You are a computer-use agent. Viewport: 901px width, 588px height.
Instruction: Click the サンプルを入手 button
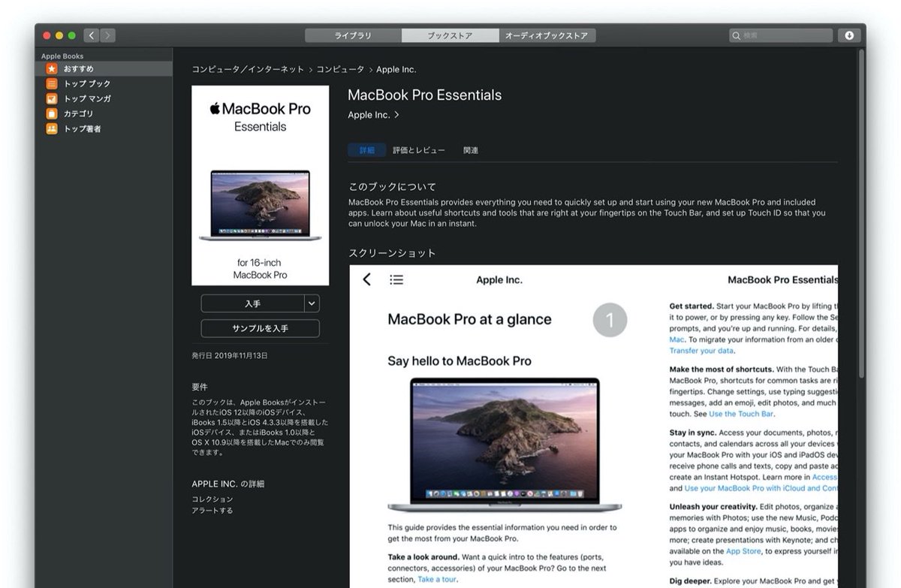(x=260, y=328)
